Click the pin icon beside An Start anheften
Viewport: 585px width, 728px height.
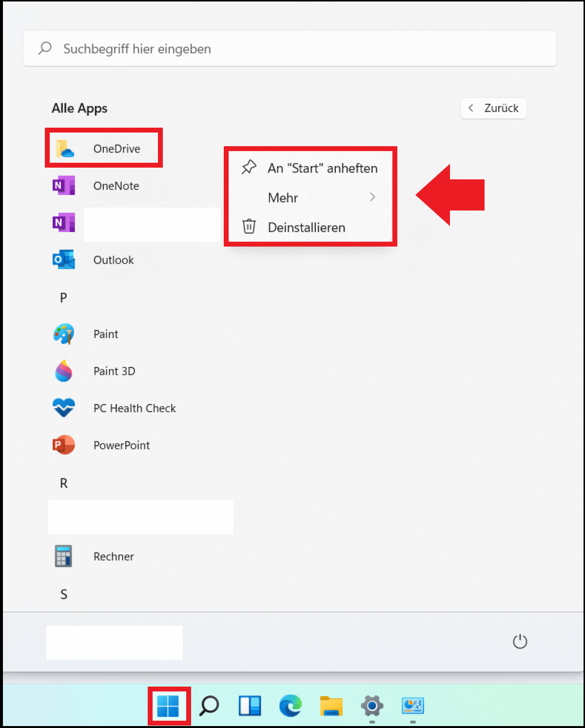[x=249, y=168]
